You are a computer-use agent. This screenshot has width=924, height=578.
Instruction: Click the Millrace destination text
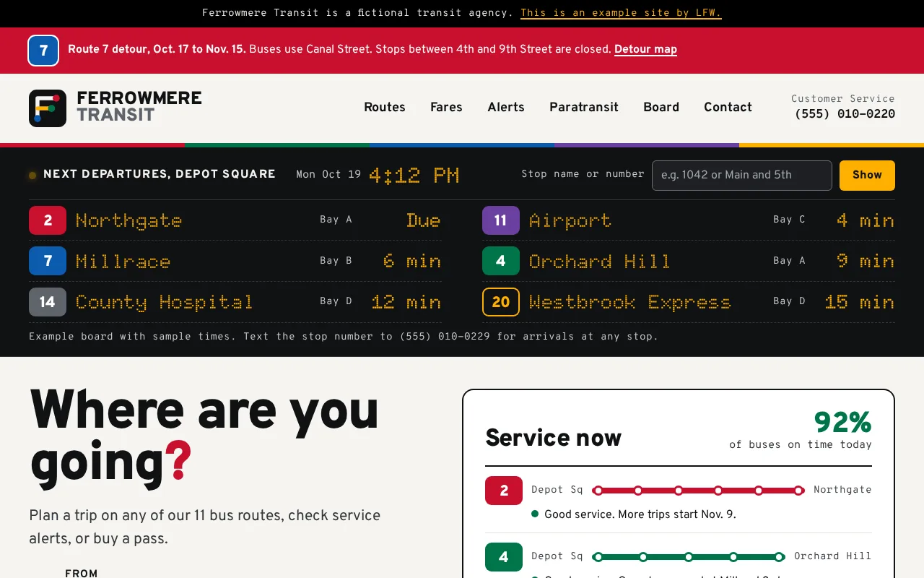(x=123, y=261)
